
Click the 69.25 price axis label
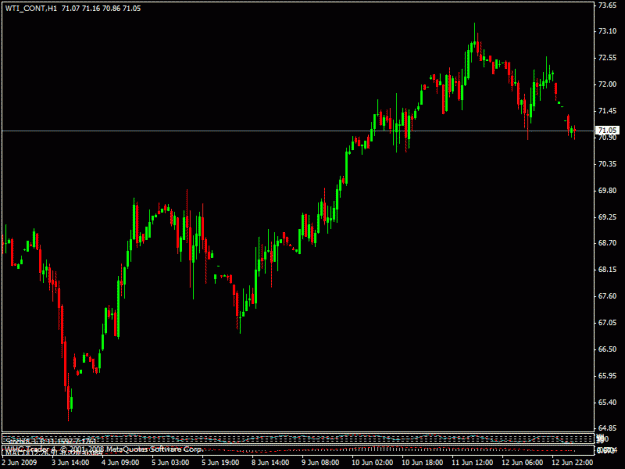pos(607,217)
